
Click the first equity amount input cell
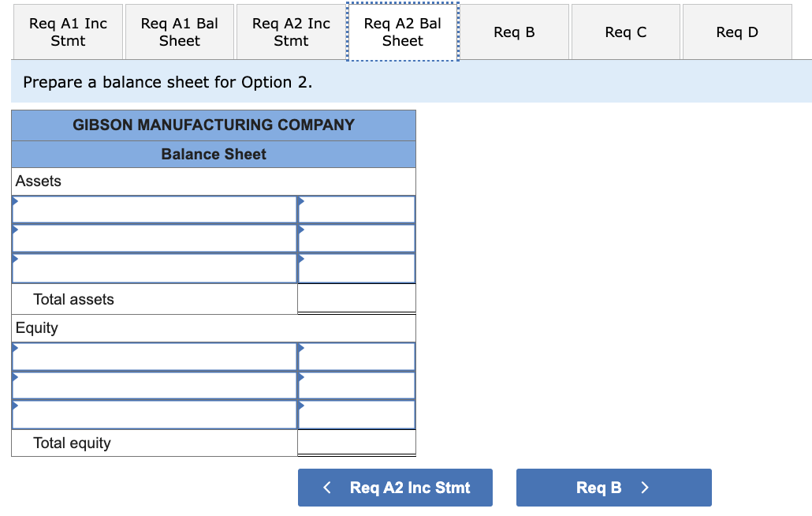pos(356,356)
